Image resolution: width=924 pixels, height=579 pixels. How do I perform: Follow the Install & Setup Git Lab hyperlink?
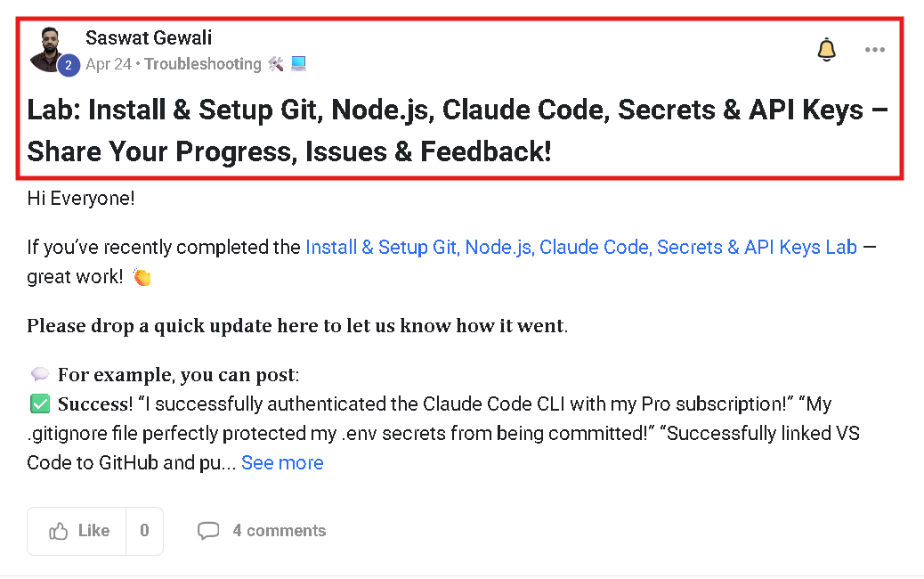pyautogui.click(x=581, y=247)
